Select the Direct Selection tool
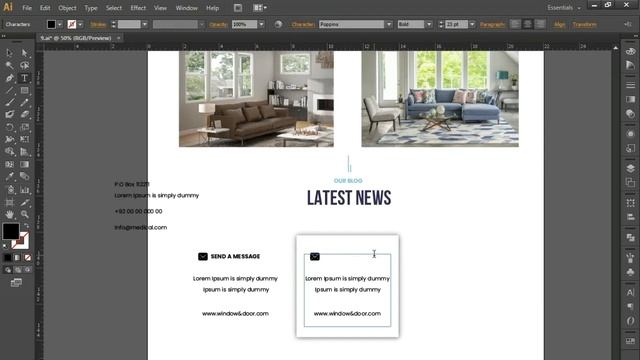 pos(24,53)
